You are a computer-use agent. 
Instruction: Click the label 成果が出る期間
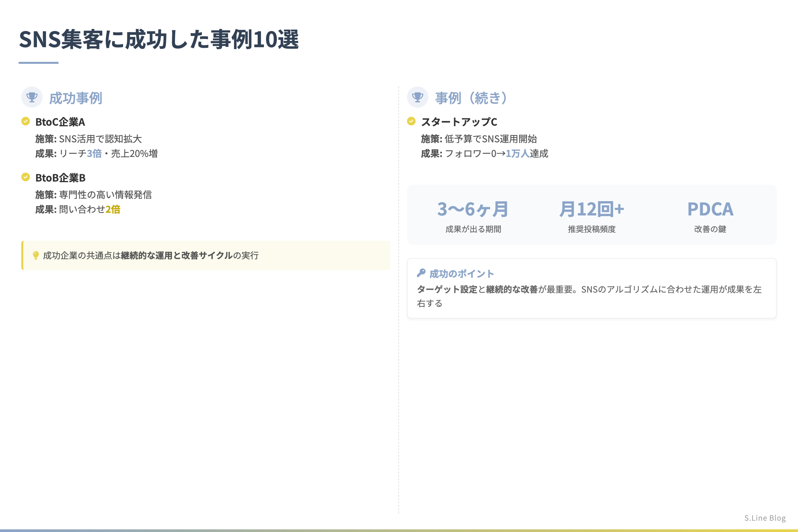pyautogui.click(x=473, y=229)
